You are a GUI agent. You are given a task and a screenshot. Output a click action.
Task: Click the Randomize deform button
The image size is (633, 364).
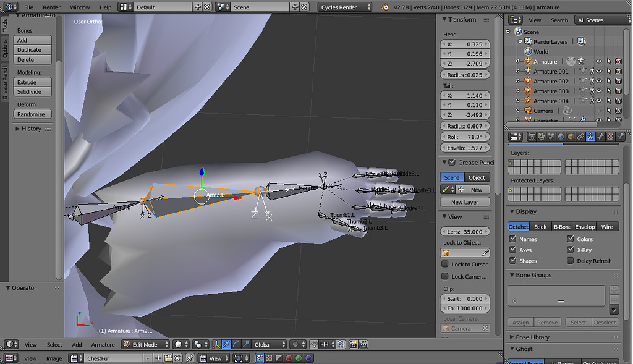click(x=32, y=114)
